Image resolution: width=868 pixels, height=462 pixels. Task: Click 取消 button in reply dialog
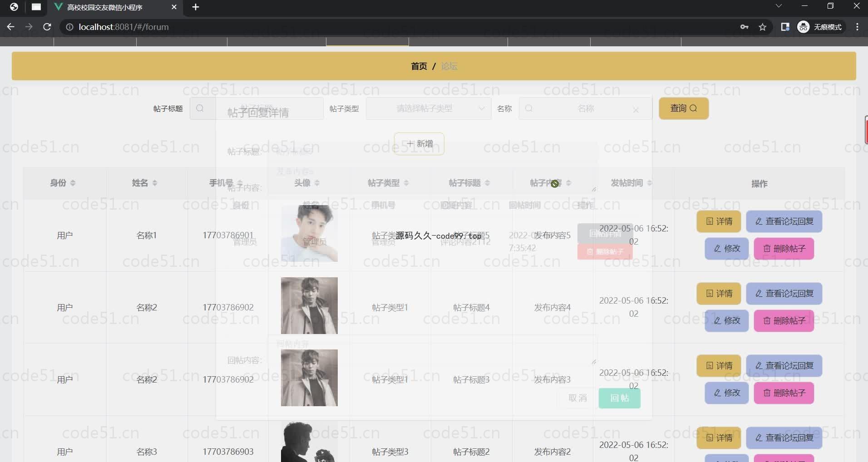pos(577,398)
